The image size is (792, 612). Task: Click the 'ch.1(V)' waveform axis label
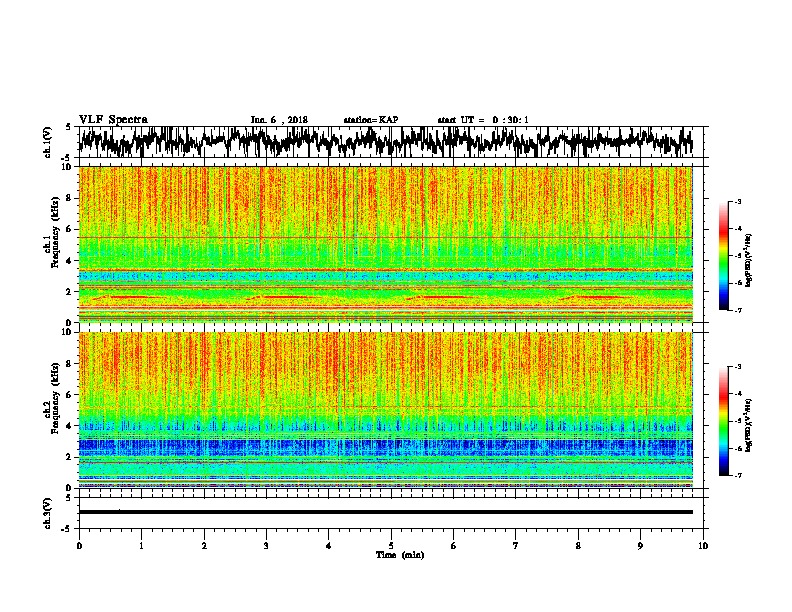[x=48, y=142]
